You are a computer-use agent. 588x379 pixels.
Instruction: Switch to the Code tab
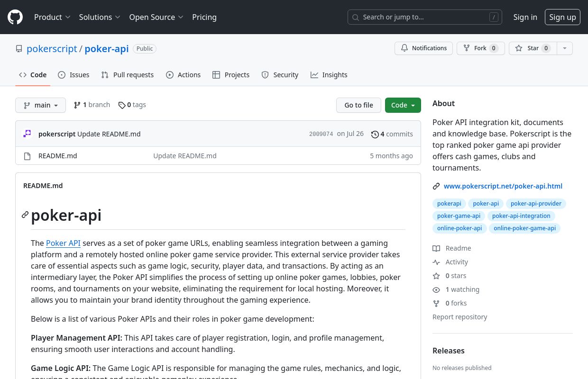[33, 75]
